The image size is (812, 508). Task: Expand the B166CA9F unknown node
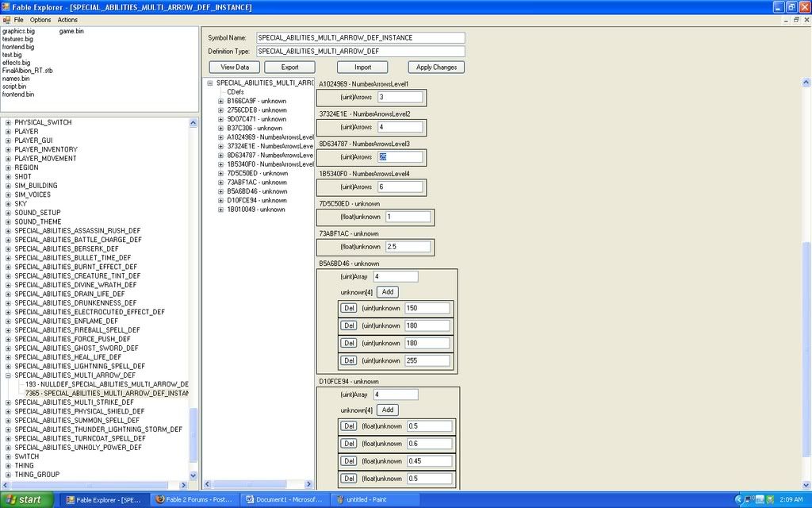tap(220, 101)
